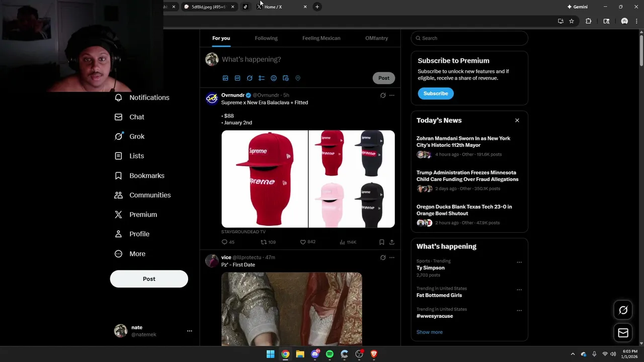The width and height of the screenshot is (644, 362).
Task: Open Bookmarks in the sidebar
Action: coord(140,175)
